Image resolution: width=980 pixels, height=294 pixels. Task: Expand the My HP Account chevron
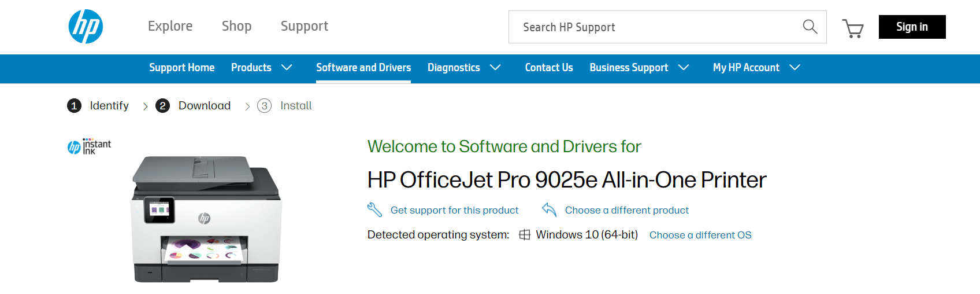tap(795, 68)
